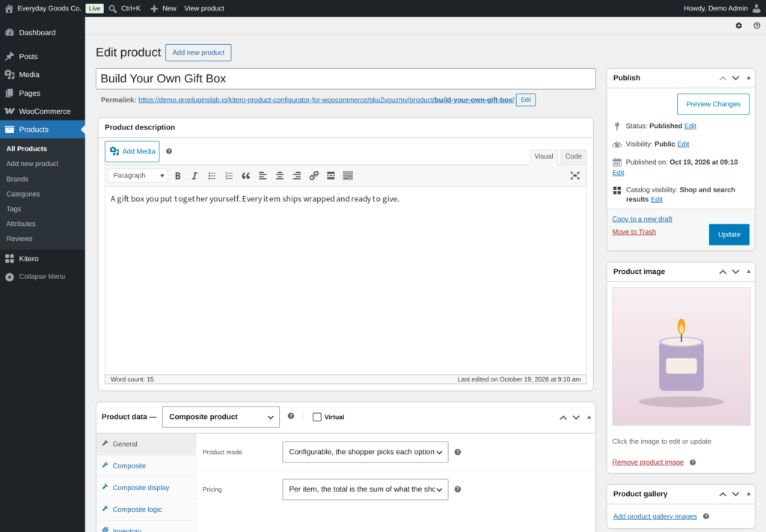Click the product title input field
The height and width of the screenshot is (532, 766).
[x=346, y=79]
